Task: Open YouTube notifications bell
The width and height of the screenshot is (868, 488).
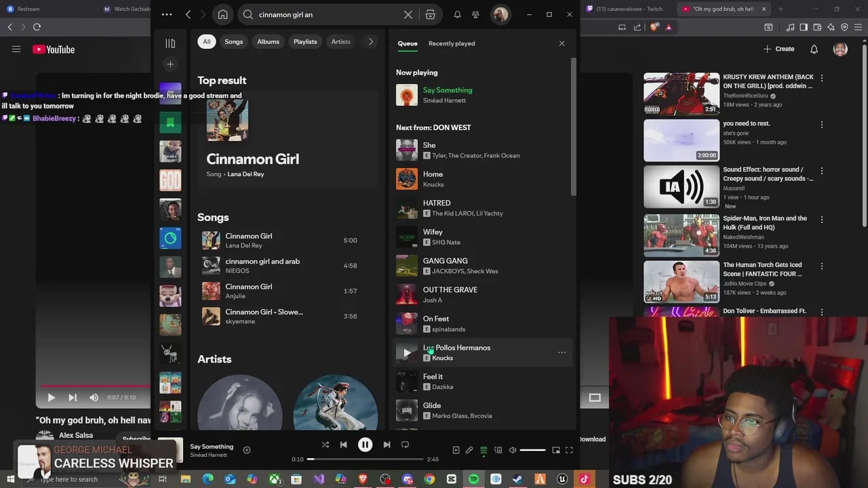Action: [814, 49]
